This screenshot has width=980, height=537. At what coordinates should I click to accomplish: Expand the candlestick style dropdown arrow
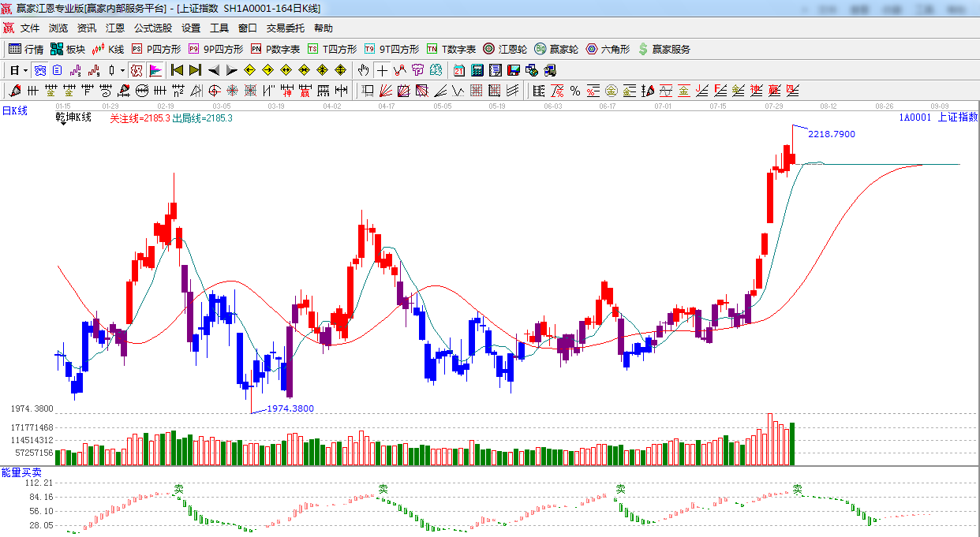[122, 70]
